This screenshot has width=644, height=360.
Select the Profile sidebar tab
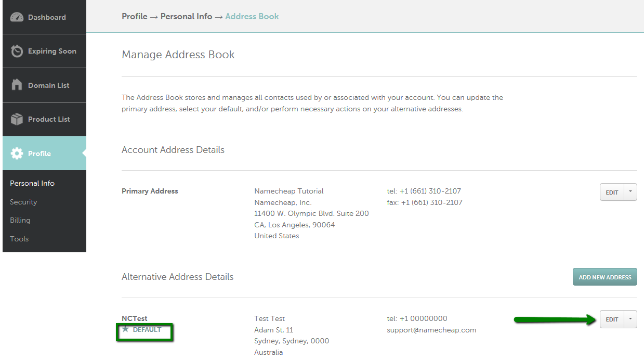44,153
